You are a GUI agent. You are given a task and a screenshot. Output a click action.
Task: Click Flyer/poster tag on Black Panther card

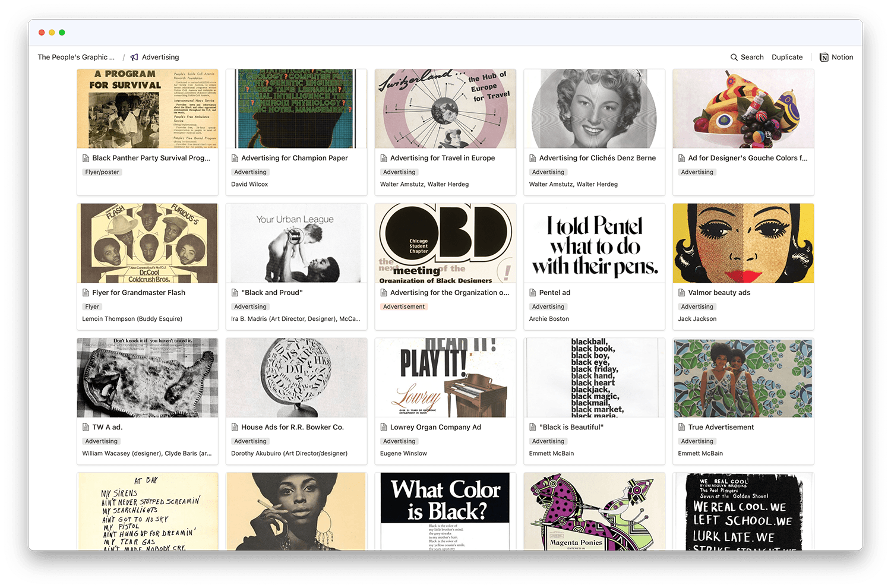(102, 172)
